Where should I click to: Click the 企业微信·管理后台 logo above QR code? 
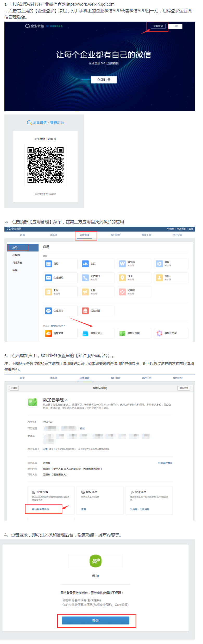pos(46,123)
